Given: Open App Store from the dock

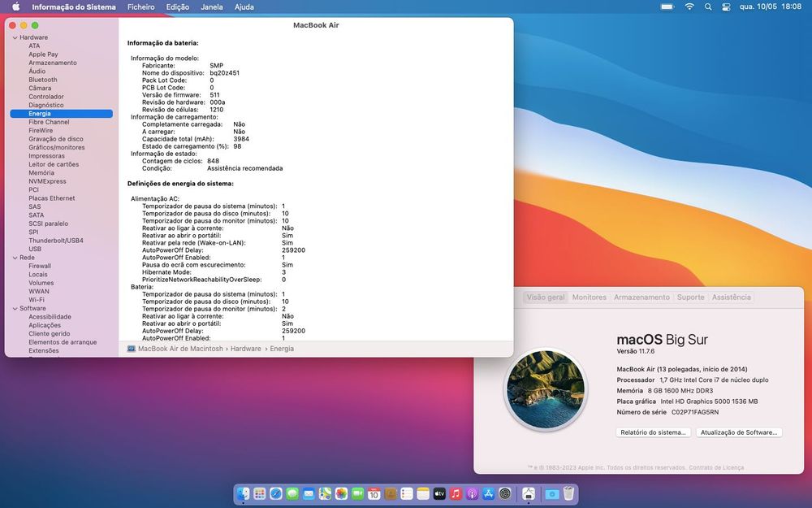Looking at the screenshot, I should (x=488, y=494).
